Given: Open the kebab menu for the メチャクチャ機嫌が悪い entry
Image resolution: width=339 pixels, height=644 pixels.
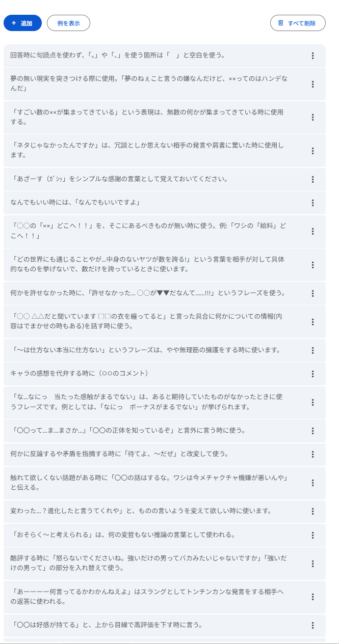Looking at the screenshot, I should [x=313, y=483].
